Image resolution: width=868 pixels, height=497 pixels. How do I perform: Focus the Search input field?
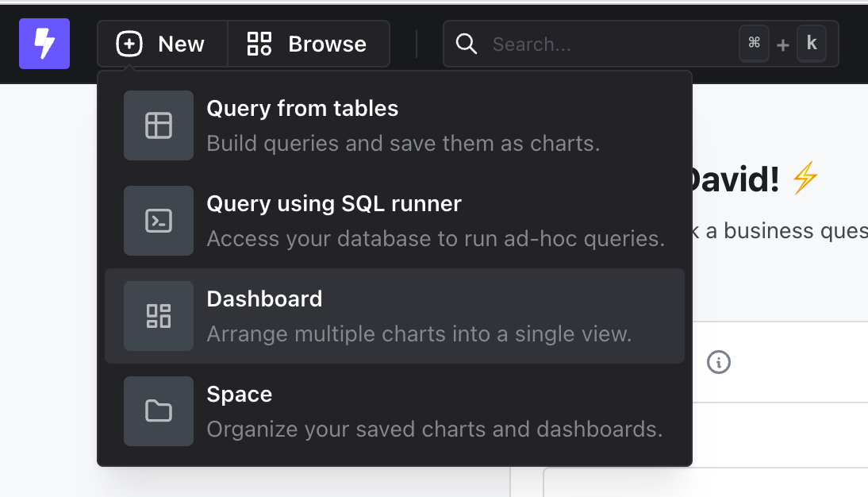click(603, 44)
